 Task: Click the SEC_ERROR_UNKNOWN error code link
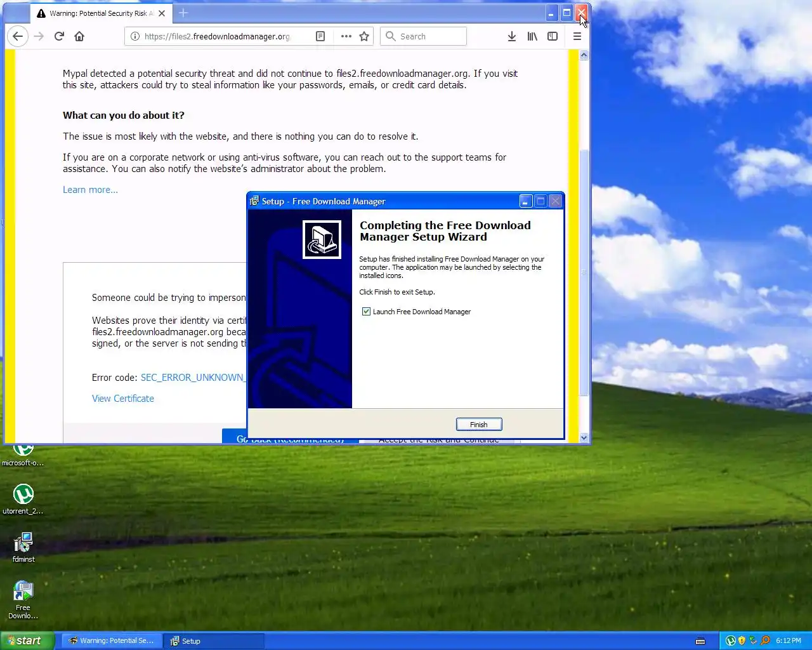193,378
